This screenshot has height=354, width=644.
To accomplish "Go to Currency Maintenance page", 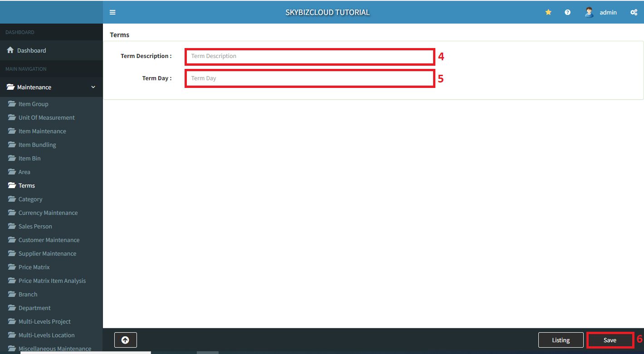I will (x=48, y=213).
